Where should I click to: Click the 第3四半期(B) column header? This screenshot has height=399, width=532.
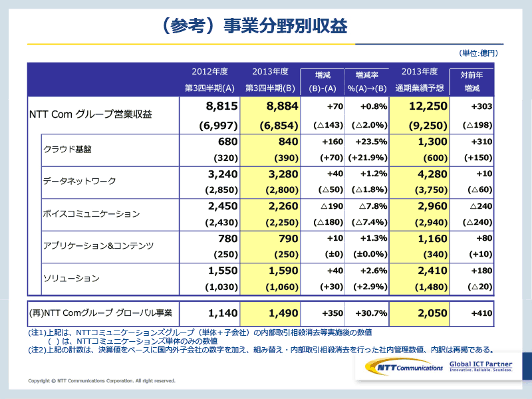pos(270,88)
